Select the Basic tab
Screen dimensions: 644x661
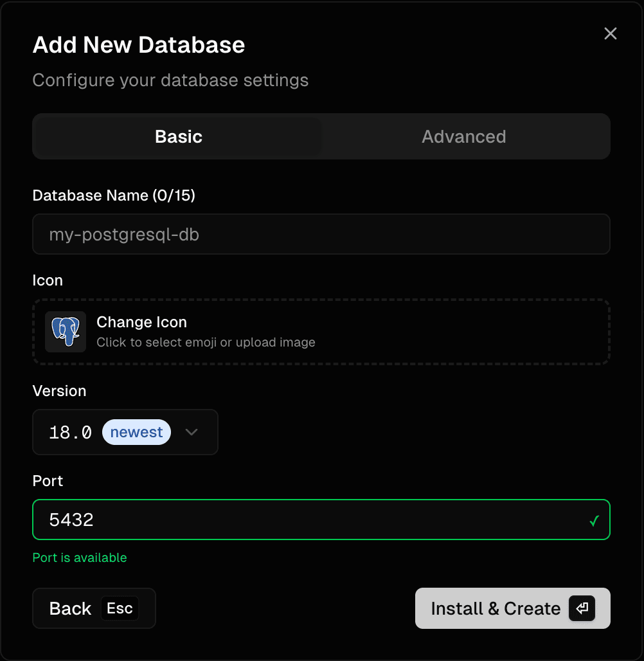coord(177,136)
